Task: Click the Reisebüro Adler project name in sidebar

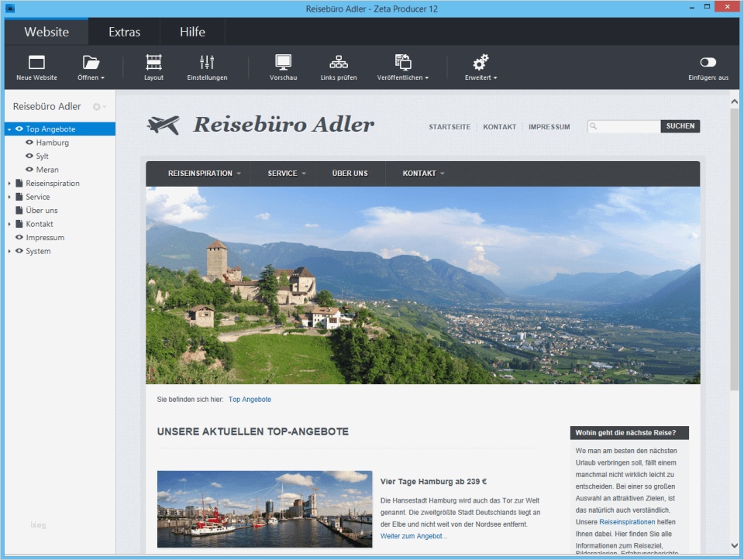Action: coord(47,106)
